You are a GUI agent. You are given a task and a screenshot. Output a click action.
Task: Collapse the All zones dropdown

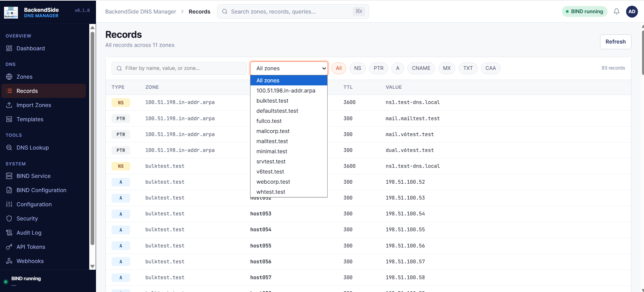pos(289,68)
